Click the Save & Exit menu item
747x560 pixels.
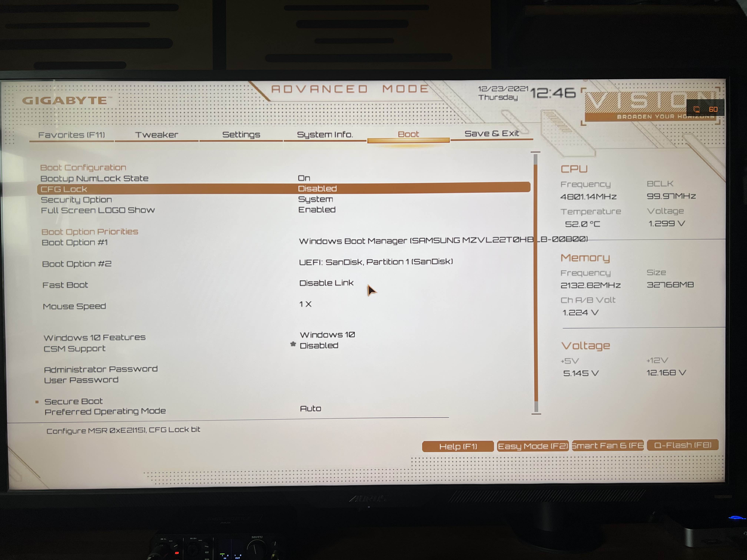pyautogui.click(x=491, y=134)
